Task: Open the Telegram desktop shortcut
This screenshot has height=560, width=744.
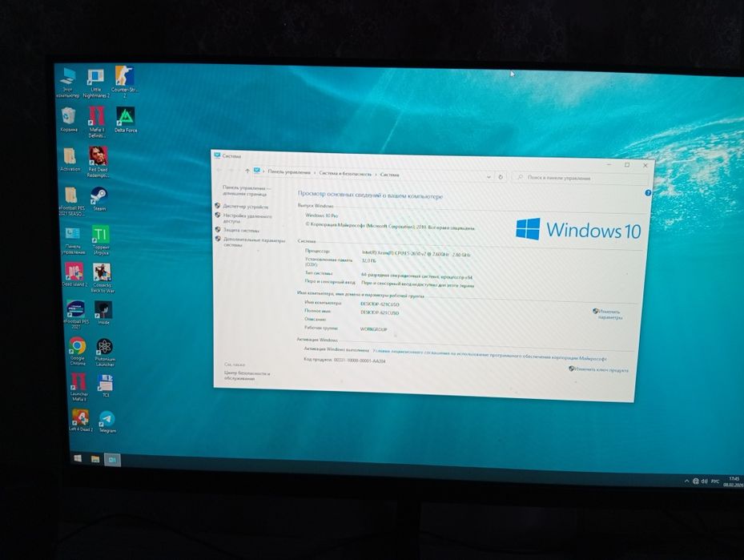Action: click(x=107, y=422)
